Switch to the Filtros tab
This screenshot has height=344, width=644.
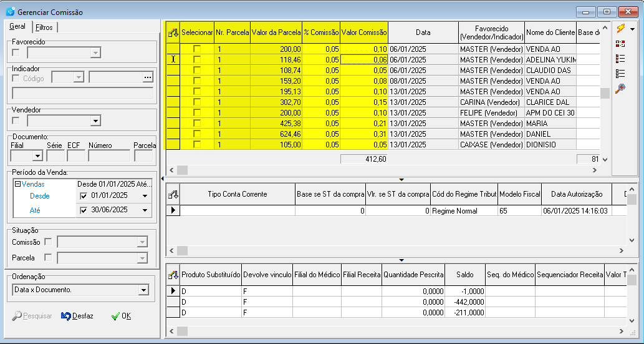(44, 27)
